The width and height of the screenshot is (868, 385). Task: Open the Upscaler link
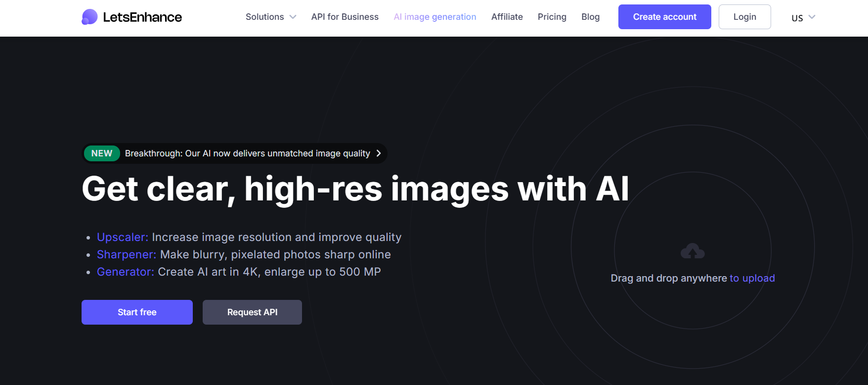coord(122,237)
